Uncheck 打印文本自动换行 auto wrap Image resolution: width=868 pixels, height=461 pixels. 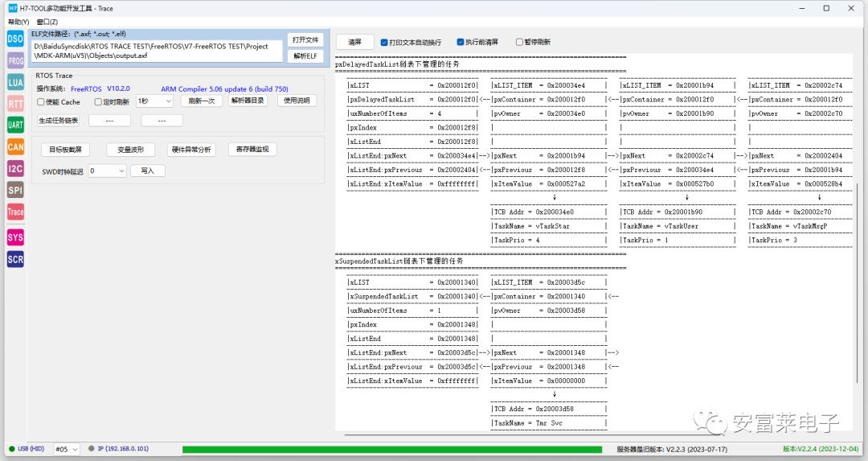coord(384,42)
